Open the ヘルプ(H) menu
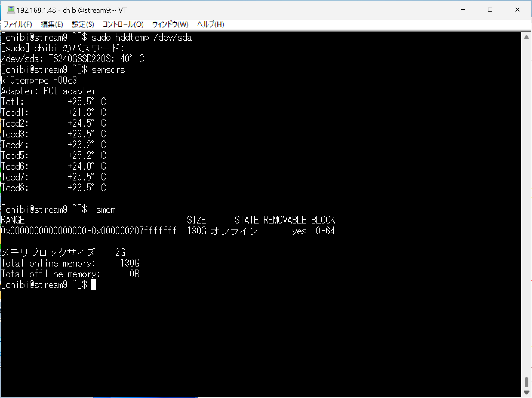 [210, 24]
